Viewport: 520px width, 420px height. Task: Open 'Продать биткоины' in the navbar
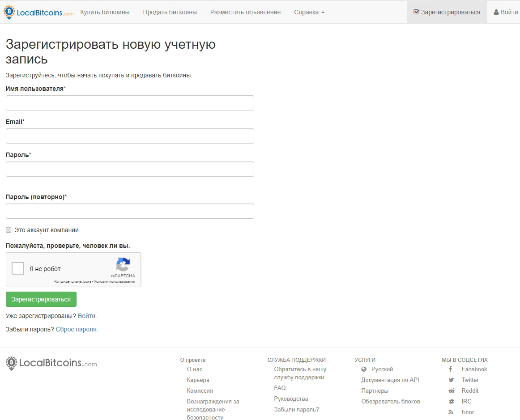170,12
